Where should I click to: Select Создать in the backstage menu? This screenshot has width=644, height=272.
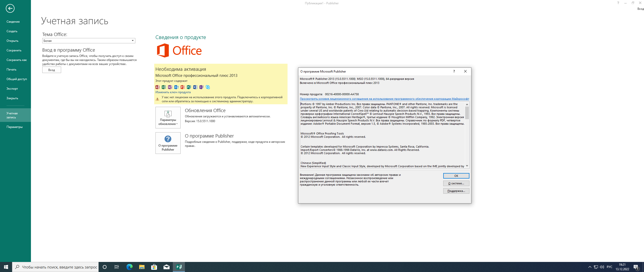point(15,31)
